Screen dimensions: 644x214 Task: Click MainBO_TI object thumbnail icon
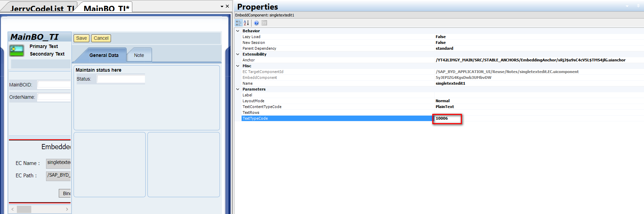pos(17,50)
